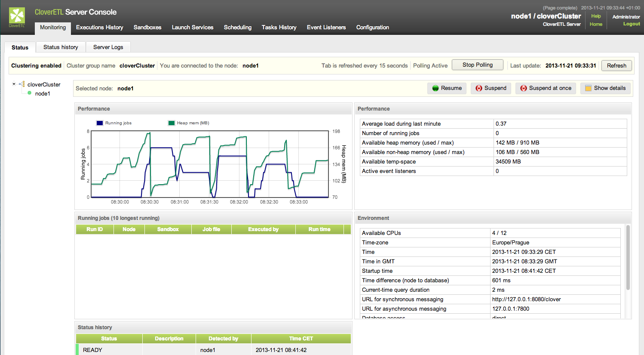This screenshot has height=355, width=644.
Task: Click Suspend at once
Action: 546,88
